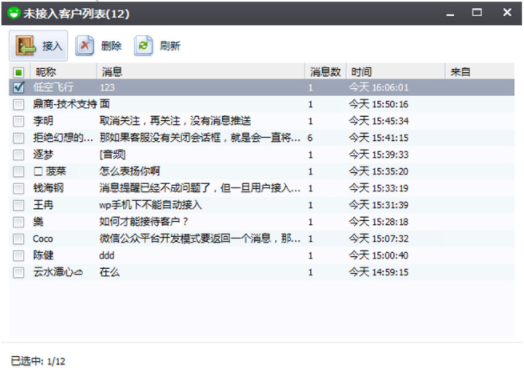Sort by the 来自 column header
Screen dimensions: 524x392
pyautogui.click(x=480, y=72)
